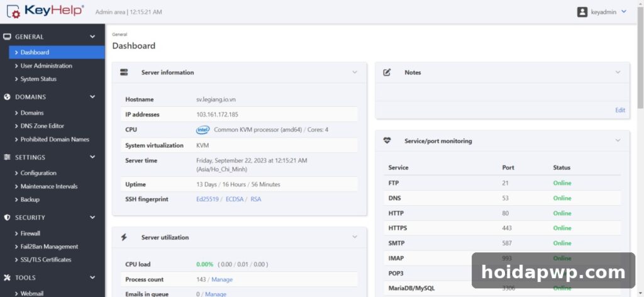Click the KVM virtualization value
The width and height of the screenshot is (644, 297).
pyautogui.click(x=203, y=145)
